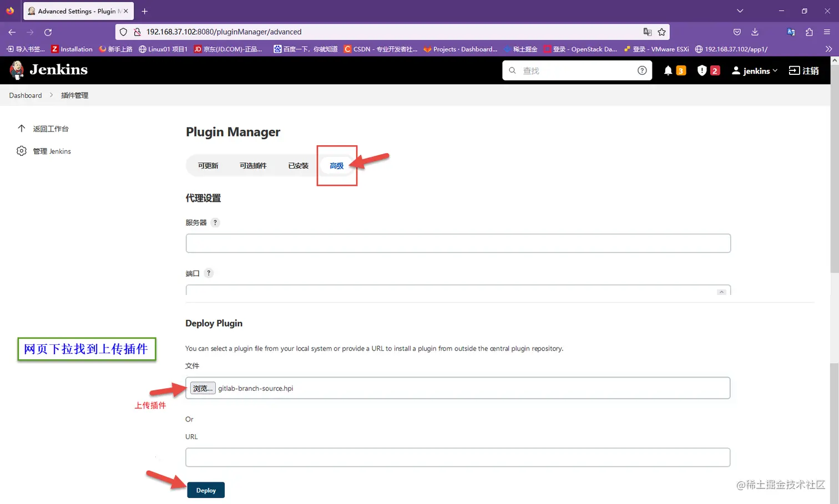
Task: Open the 新手上路 bookmark
Action: click(x=115, y=49)
